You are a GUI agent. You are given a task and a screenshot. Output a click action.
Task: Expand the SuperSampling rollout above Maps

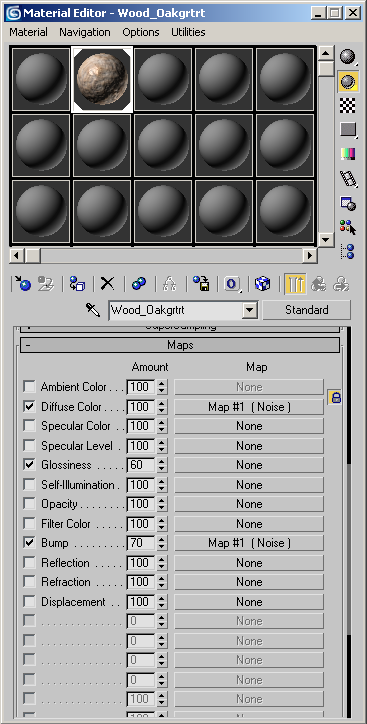(180, 328)
